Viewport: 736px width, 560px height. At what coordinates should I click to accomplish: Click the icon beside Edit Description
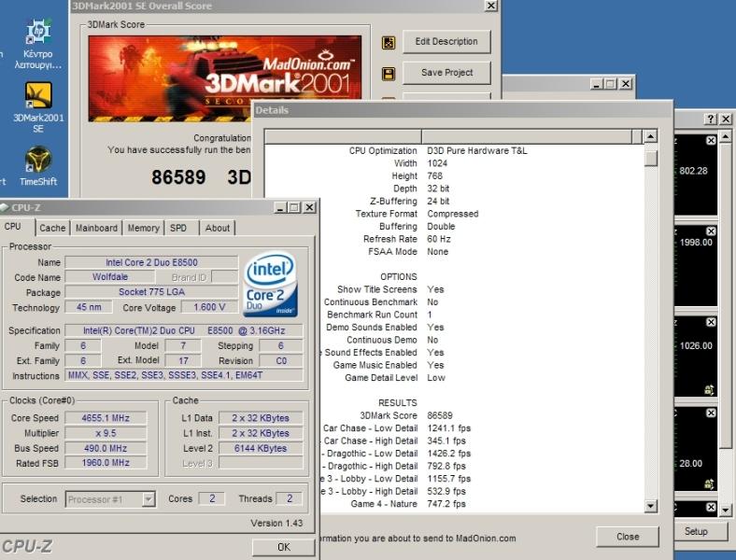point(389,43)
